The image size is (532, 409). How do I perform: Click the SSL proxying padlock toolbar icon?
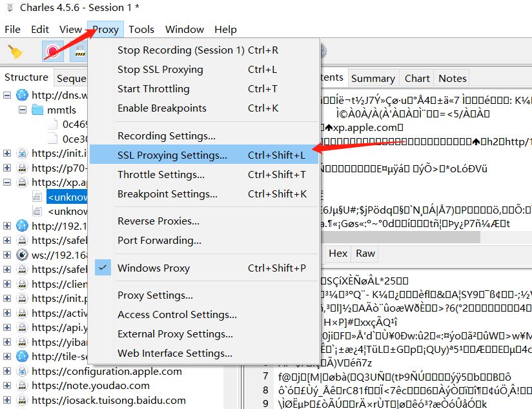pos(79,51)
